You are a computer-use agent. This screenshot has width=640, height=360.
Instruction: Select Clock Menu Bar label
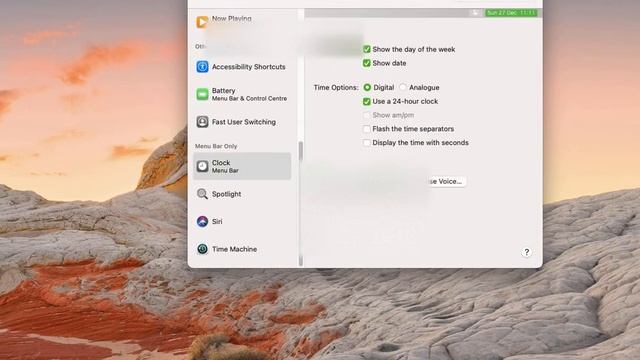click(x=225, y=167)
